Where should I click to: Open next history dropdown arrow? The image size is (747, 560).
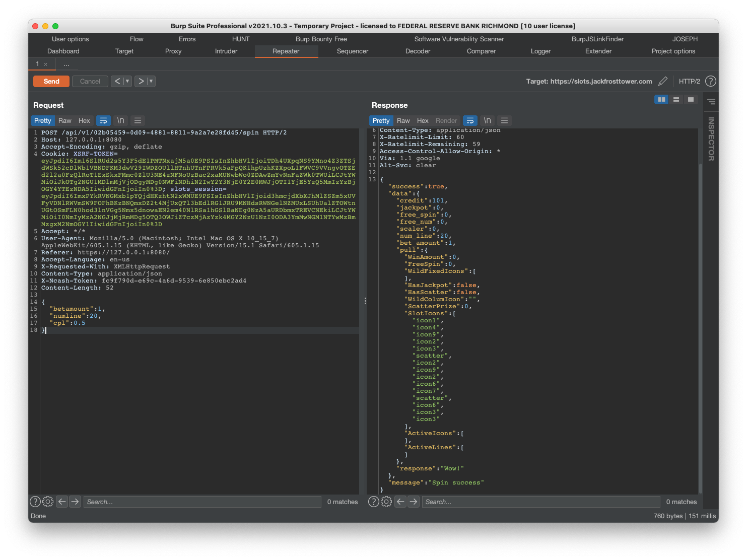pyautogui.click(x=151, y=81)
